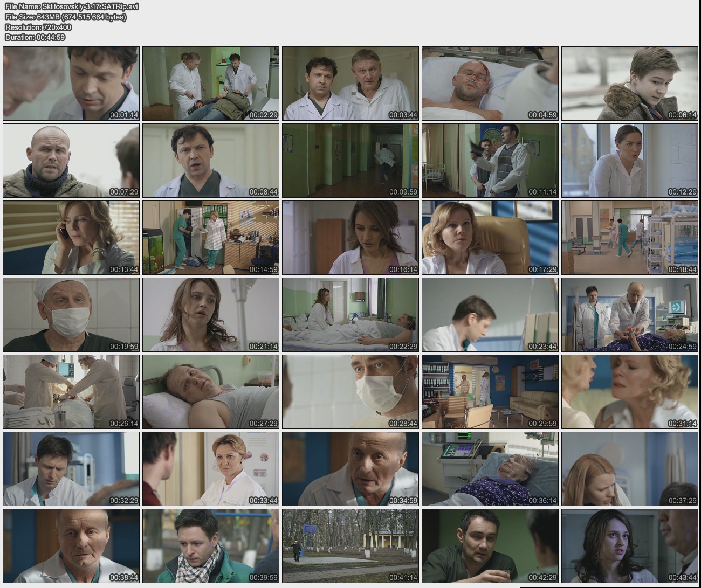The height and width of the screenshot is (588, 701).
Task: Click the last frame at 00:43:44
Action: [x=629, y=546]
